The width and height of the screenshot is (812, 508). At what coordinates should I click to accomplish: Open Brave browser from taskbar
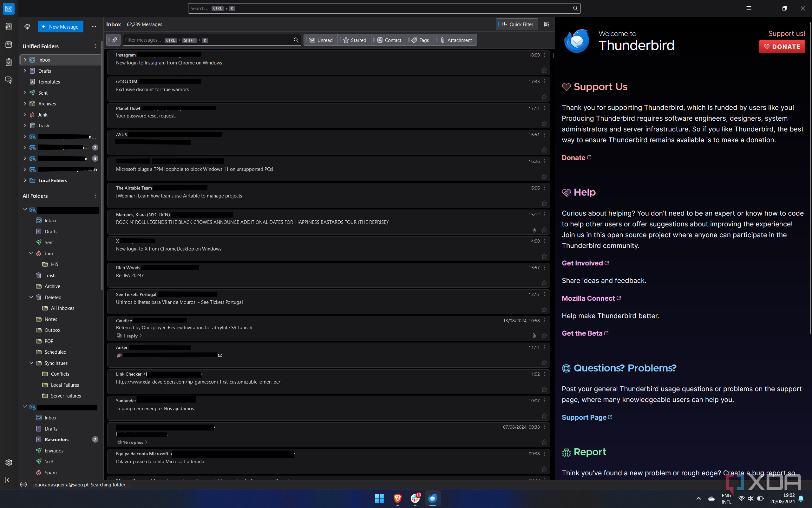(398, 498)
